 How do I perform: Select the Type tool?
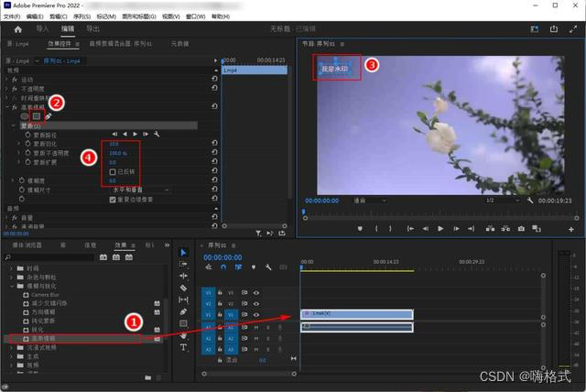tap(183, 347)
